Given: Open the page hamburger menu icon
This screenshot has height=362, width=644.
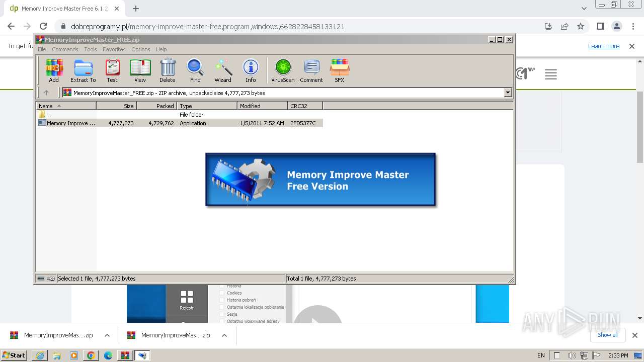Looking at the screenshot, I should tap(551, 75).
